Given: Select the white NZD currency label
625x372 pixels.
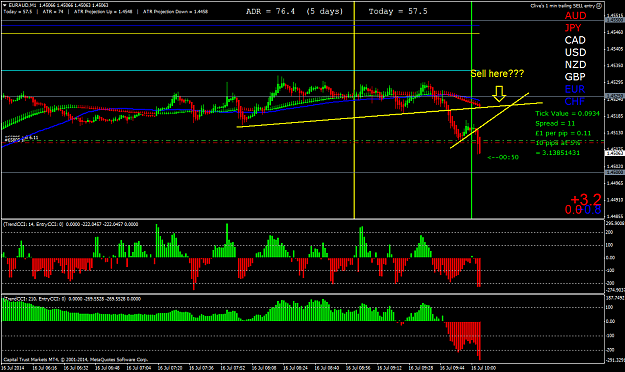Looking at the screenshot, I should [575, 65].
